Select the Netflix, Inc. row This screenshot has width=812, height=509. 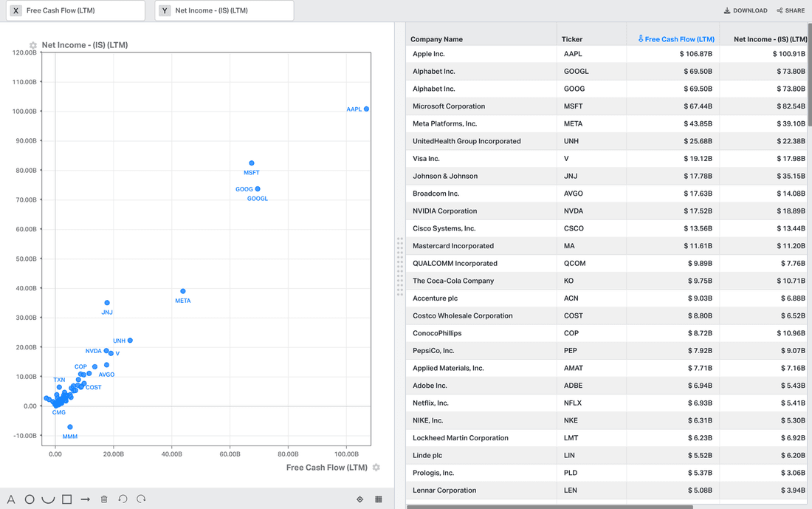(x=607, y=403)
